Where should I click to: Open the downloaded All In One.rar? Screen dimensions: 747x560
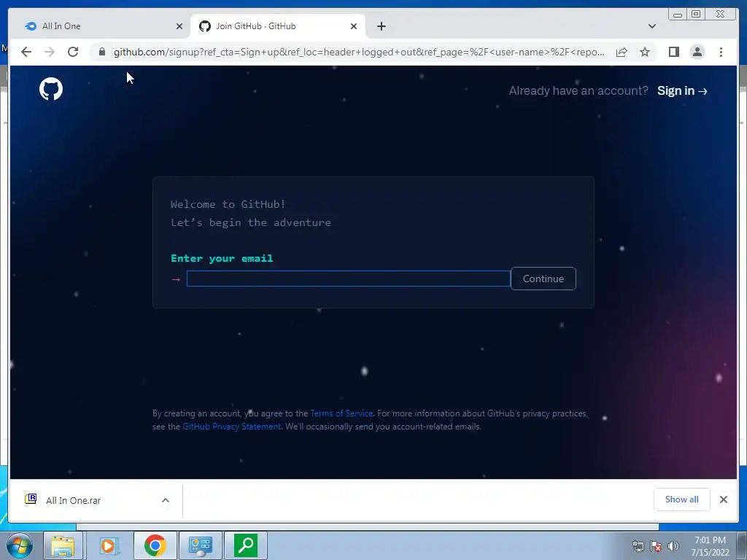73,500
